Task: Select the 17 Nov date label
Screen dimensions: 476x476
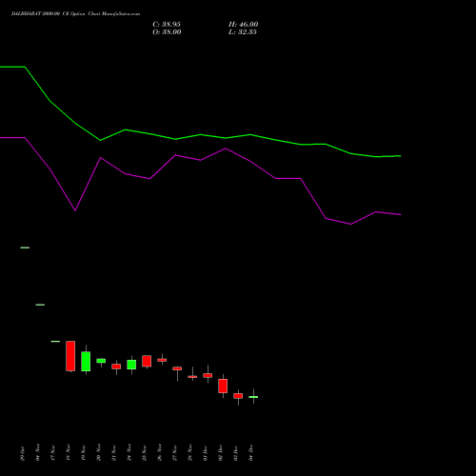Action: (52, 452)
